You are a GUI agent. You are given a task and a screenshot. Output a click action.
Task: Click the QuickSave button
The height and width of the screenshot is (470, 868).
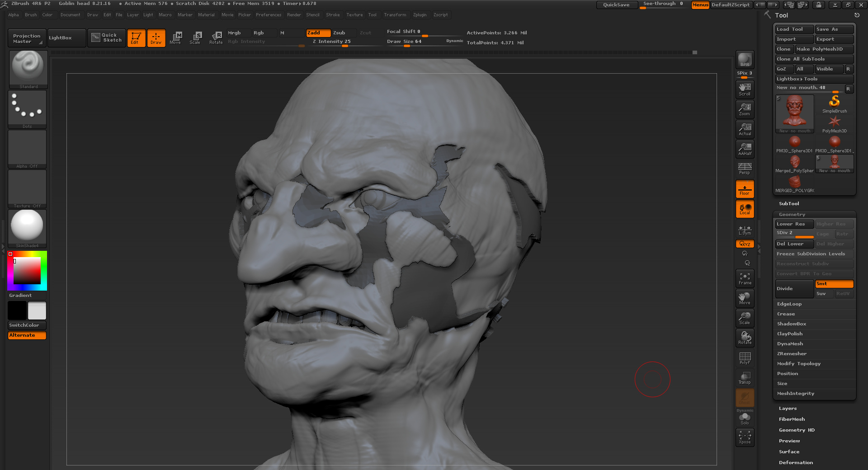point(617,5)
